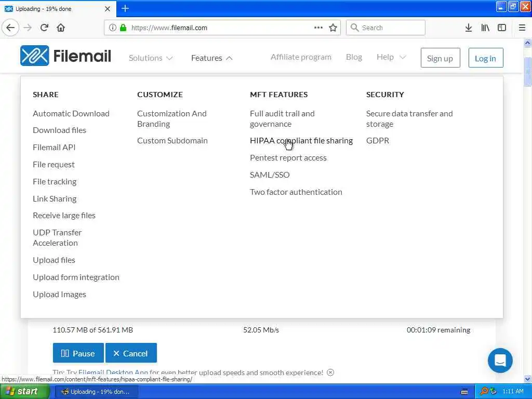Open Upload files link

54,260
